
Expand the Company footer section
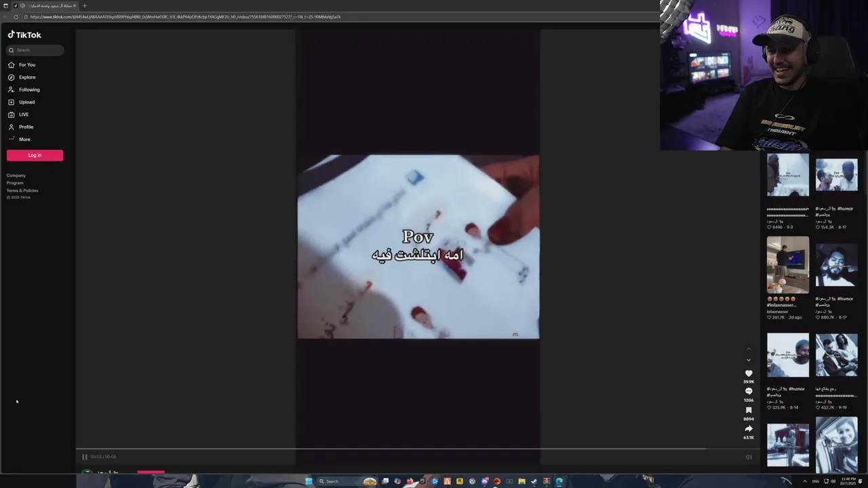(x=16, y=176)
